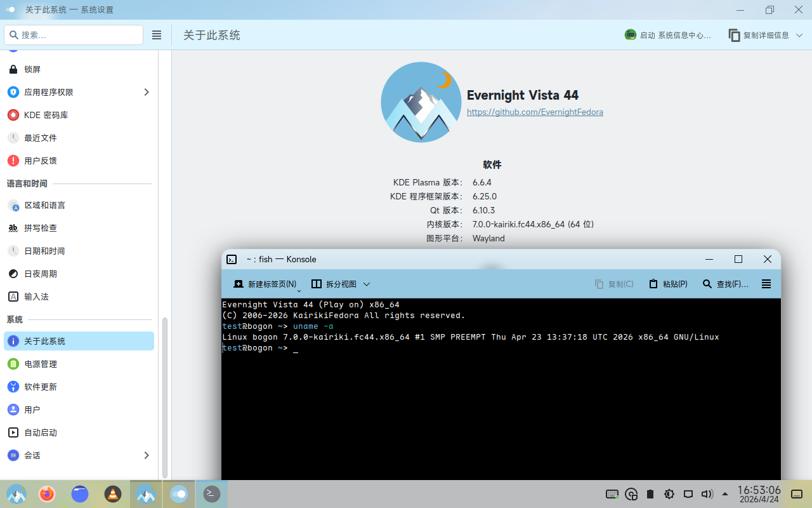
Task: Switch to system settings taskbar entry
Action: (179, 494)
